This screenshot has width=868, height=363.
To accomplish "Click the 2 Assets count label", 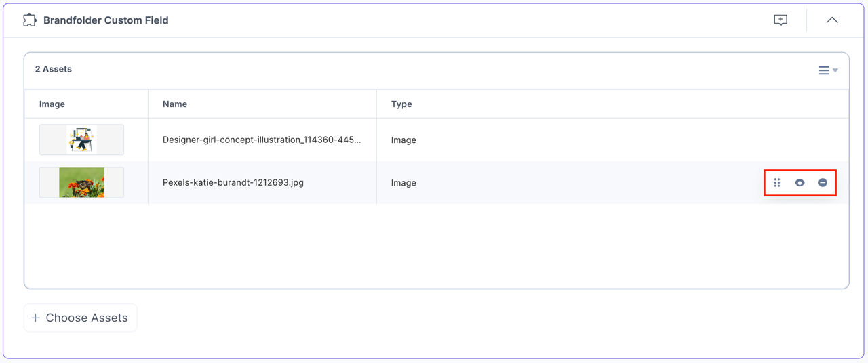I will click(54, 69).
